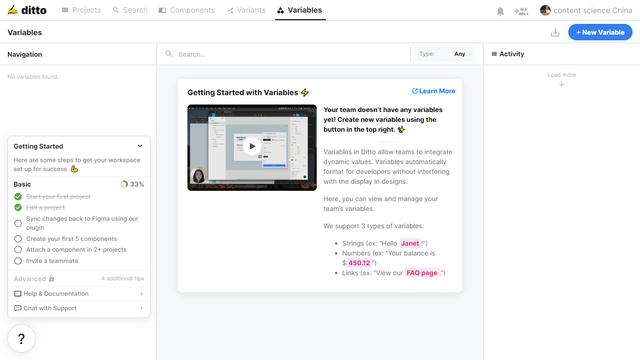Click the search magnifier icon
The height and width of the screenshot is (360, 640).
pos(169,54)
